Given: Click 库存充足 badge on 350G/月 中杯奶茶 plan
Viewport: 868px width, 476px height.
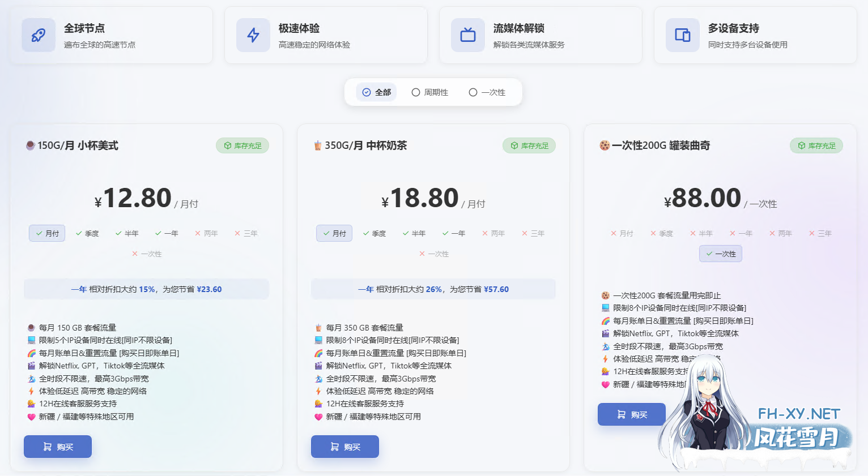Looking at the screenshot, I should pyautogui.click(x=529, y=145).
